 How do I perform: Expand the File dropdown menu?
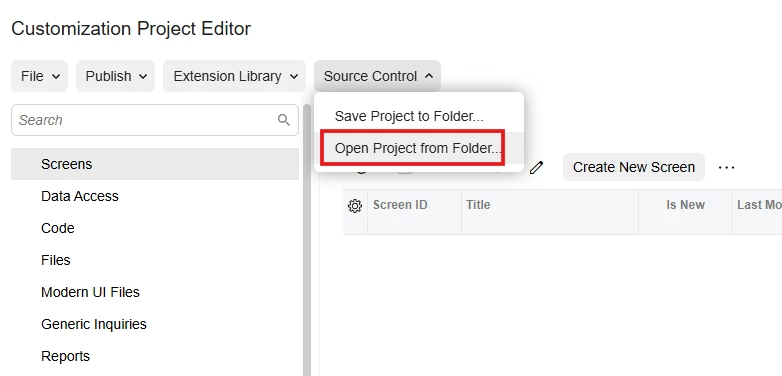39,76
